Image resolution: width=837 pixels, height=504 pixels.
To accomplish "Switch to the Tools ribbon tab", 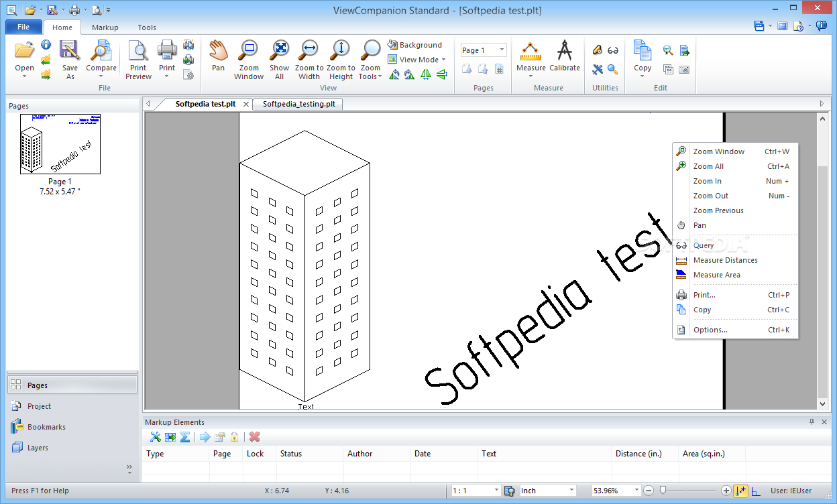I will (147, 27).
